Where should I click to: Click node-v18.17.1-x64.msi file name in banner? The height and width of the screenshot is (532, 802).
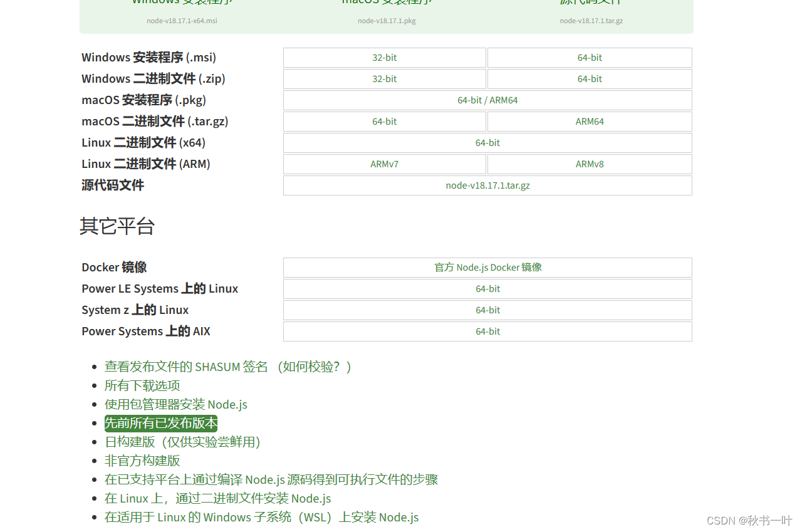(182, 21)
